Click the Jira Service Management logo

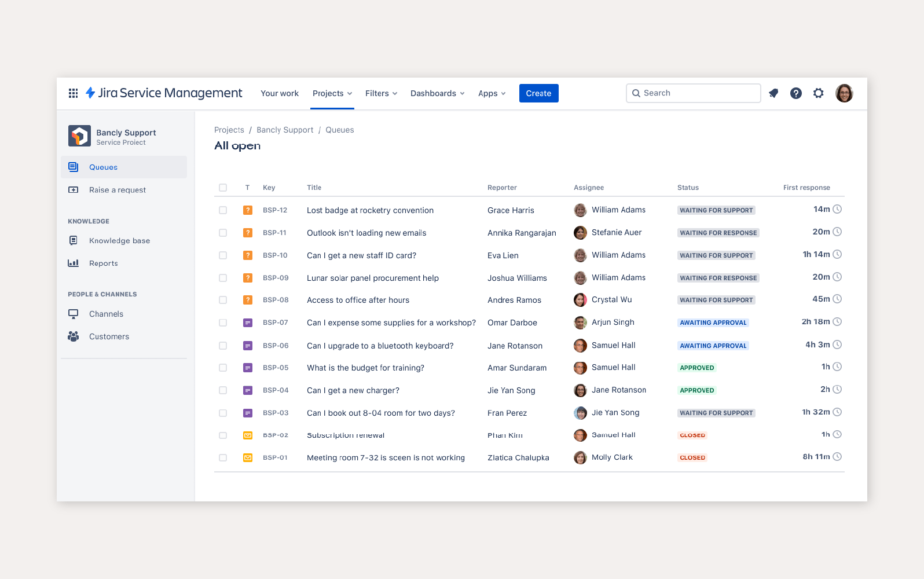click(x=164, y=93)
